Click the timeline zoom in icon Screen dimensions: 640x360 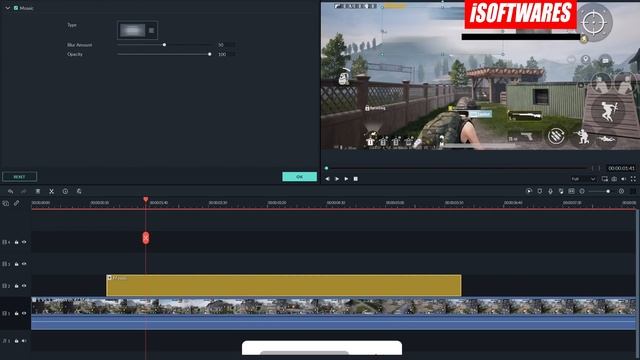(x=621, y=191)
